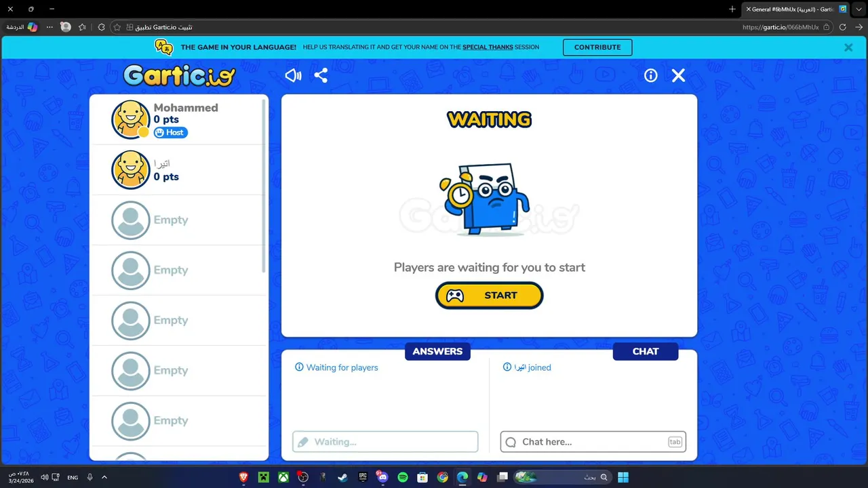Switch to the ANSWERS tab

coord(437,351)
